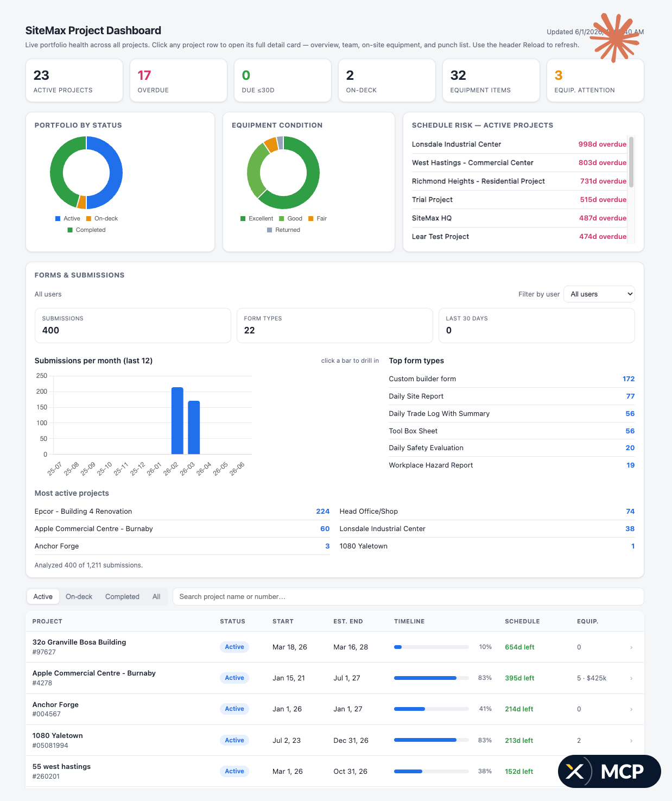This screenshot has height=801, width=672.
Task: Click the Custom builder form row
Action: click(x=511, y=379)
